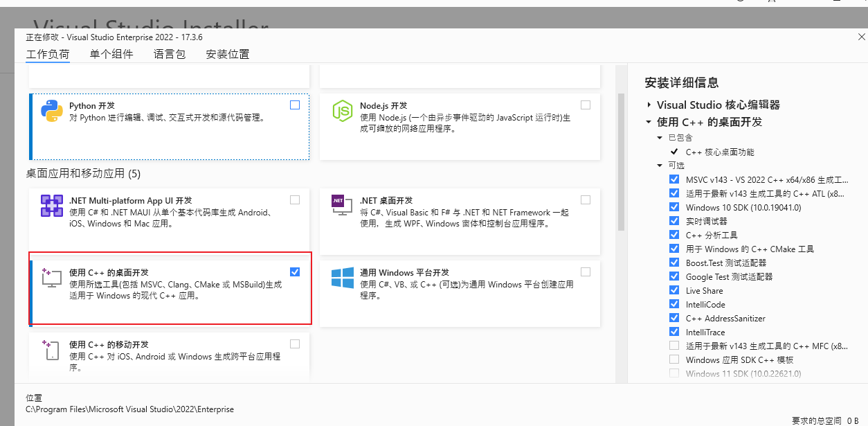
Task: Uncheck Boost.Test 测试适配器
Action: click(x=674, y=263)
